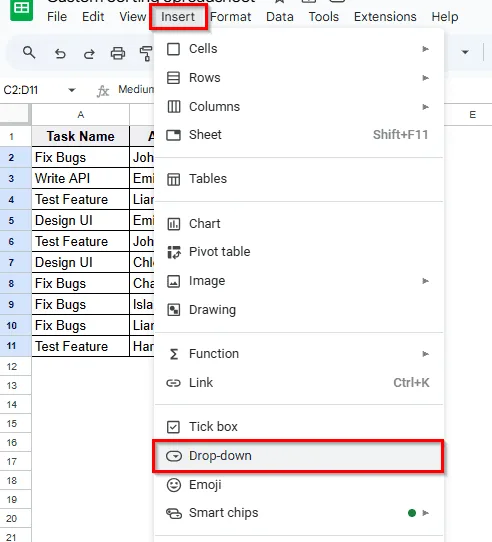
Task: Choose Tables from the Insert menu
Action: pyautogui.click(x=298, y=179)
